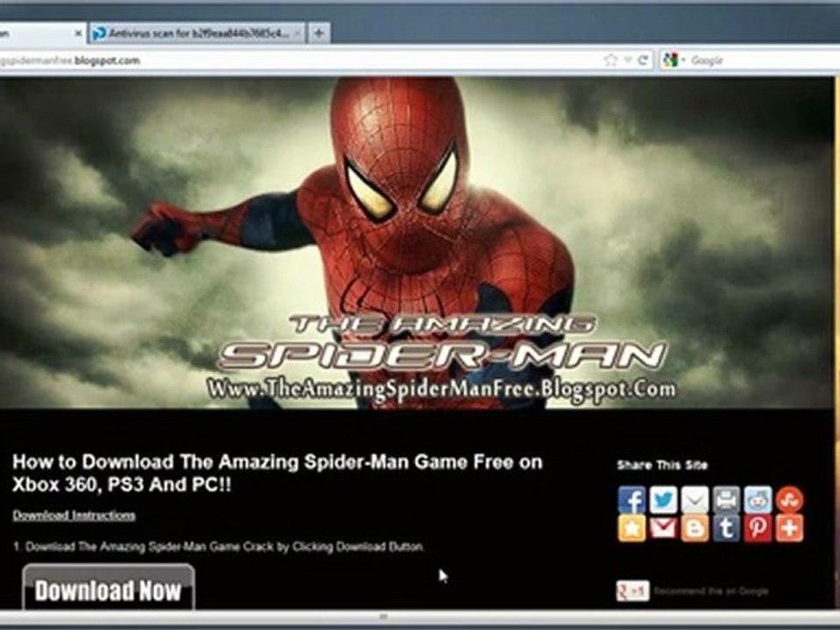Click the Spider-Man banner image
This screenshot has width=840, height=630.
point(416,242)
